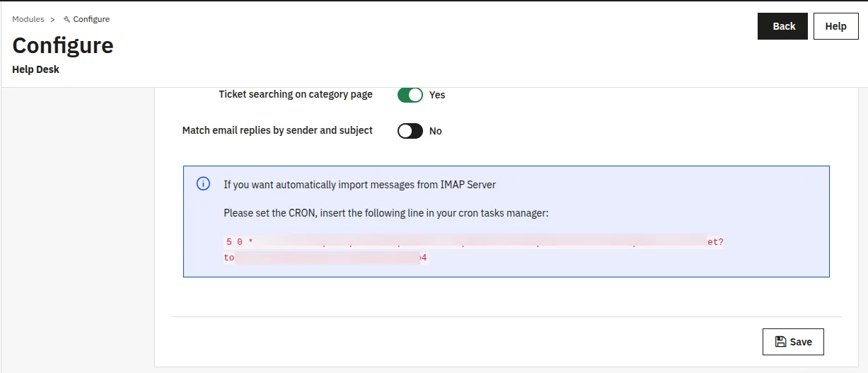Click the IMAP Server import message text
Image resolution: width=868 pixels, height=373 pixels.
(360, 185)
